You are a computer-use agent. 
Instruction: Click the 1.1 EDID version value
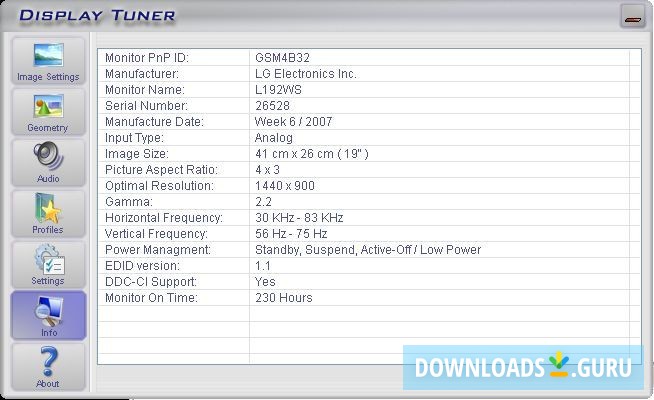(x=263, y=266)
